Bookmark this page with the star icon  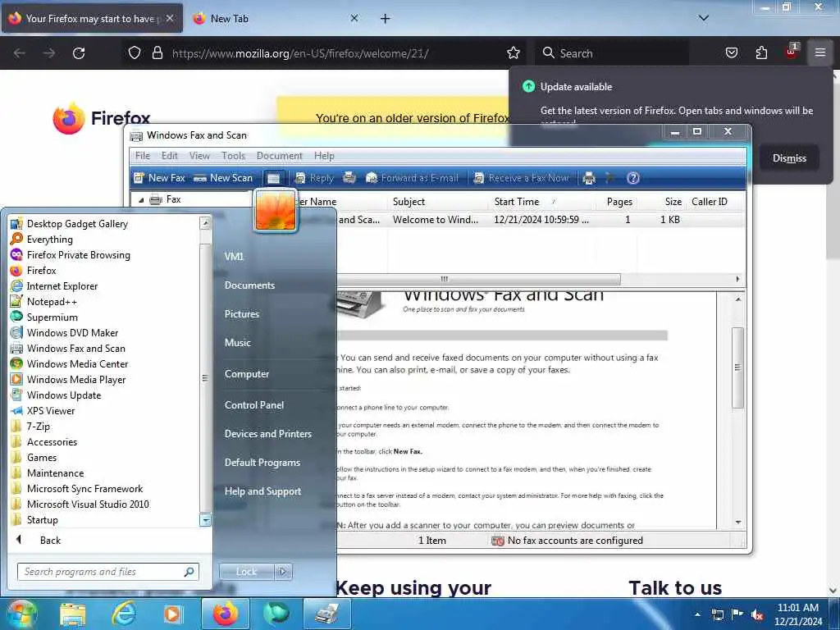click(514, 53)
